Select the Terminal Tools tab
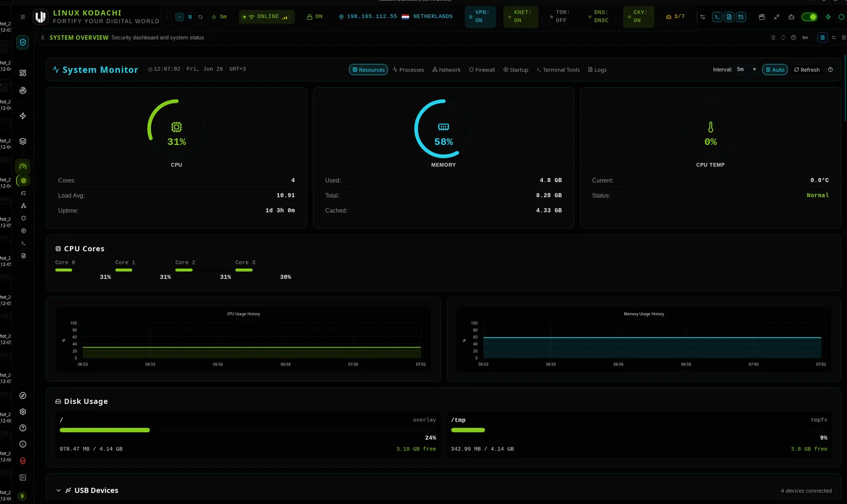847x504 pixels. (558, 70)
